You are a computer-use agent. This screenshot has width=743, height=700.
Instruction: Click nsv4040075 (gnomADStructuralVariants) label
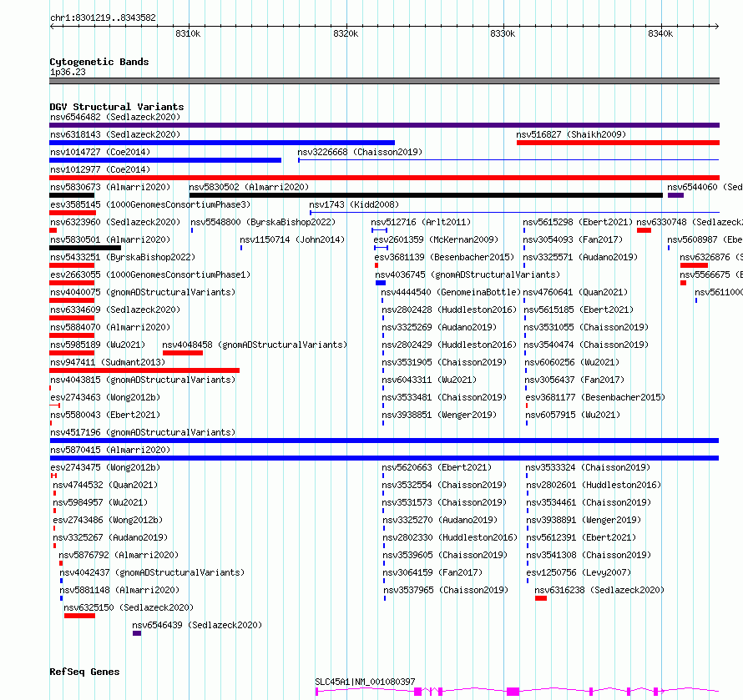143,292
